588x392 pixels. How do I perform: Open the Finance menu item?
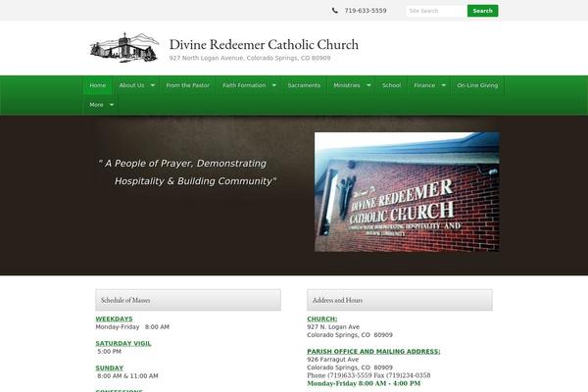(x=424, y=85)
